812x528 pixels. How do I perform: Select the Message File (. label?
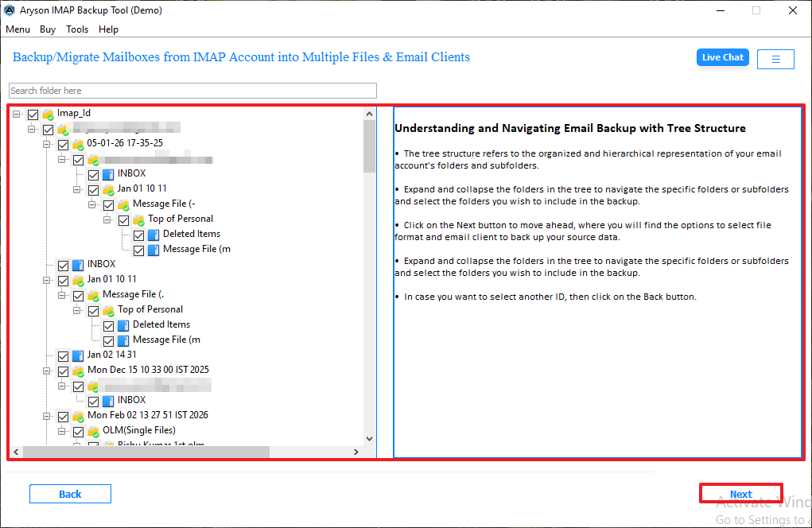tap(133, 294)
